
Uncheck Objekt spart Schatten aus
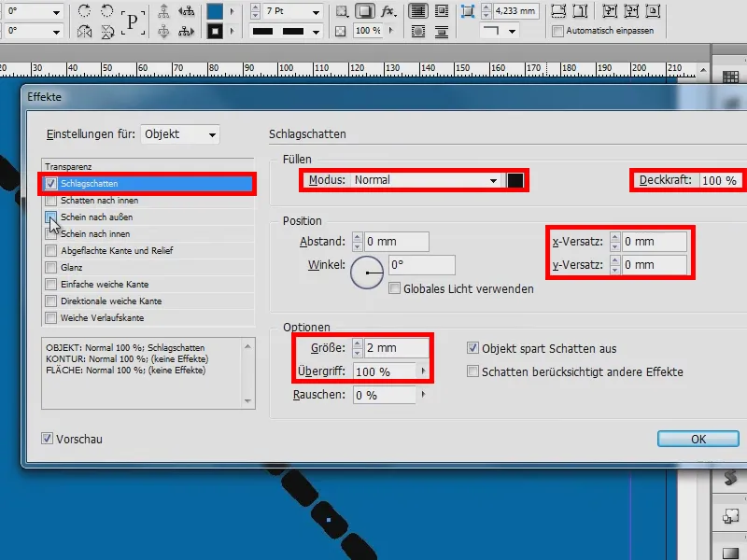(x=472, y=348)
